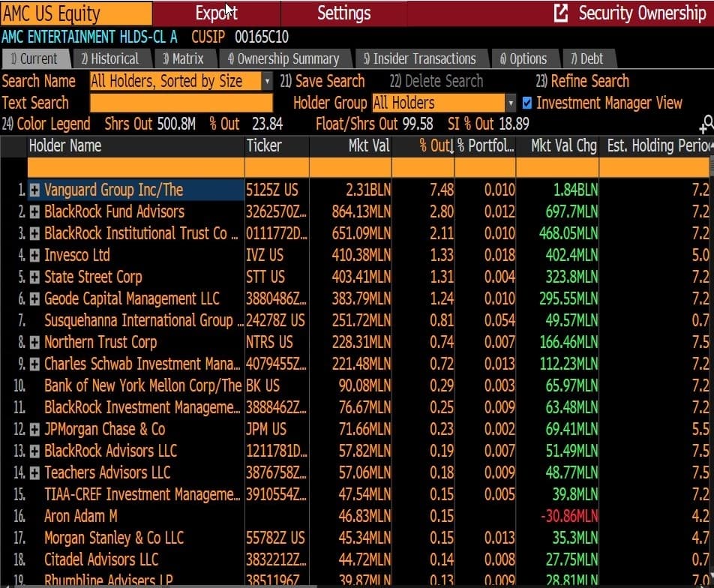714x588 pixels.
Task: Open the Ownership Summary tab
Action: pos(284,58)
